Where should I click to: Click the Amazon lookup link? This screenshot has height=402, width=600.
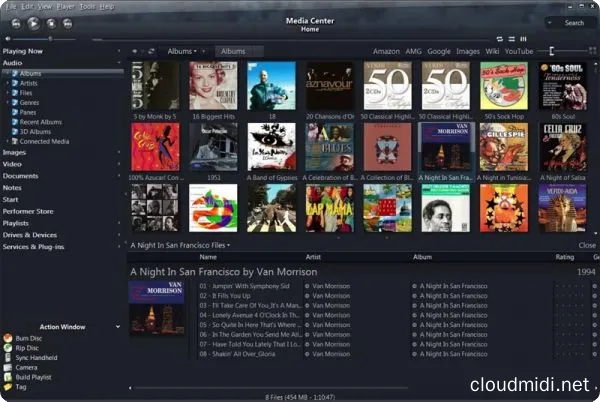click(386, 51)
